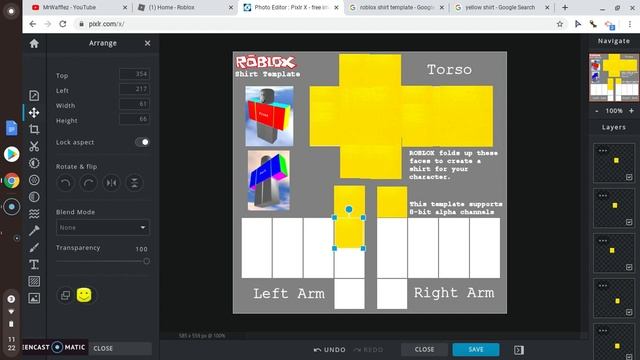Select the Crop tool
This screenshot has width=640, height=360.
pyautogui.click(x=34, y=129)
